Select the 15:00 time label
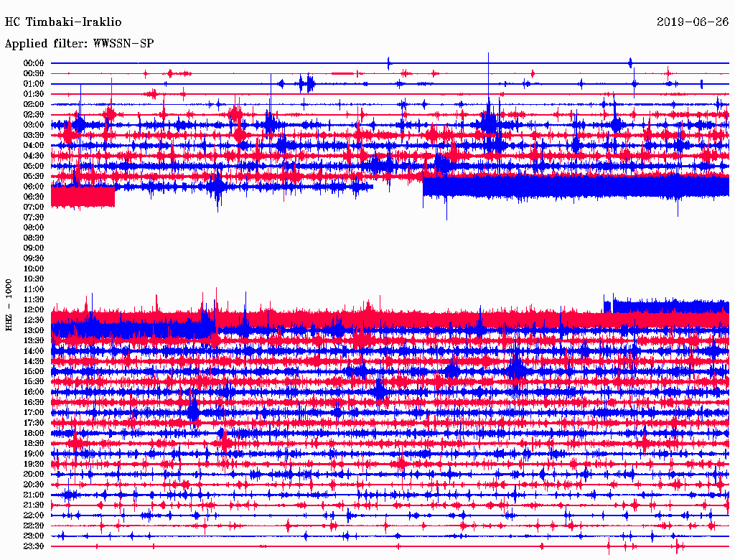The image size is (735, 560). pyautogui.click(x=34, y=371)
